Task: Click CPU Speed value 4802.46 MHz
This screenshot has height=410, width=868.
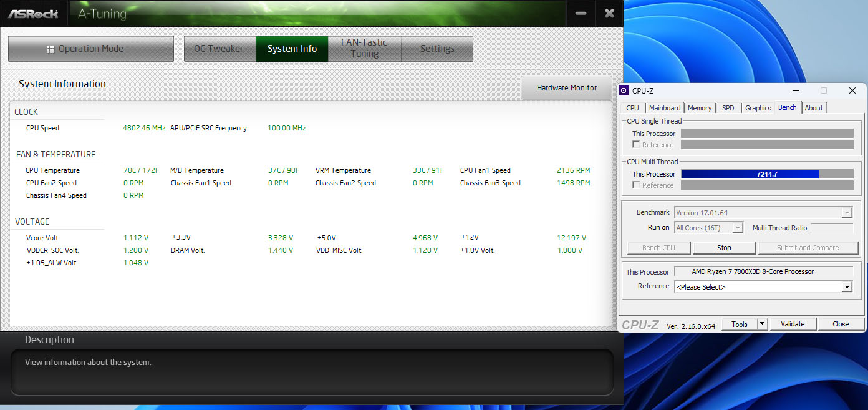Action: (x=144, y=128)
